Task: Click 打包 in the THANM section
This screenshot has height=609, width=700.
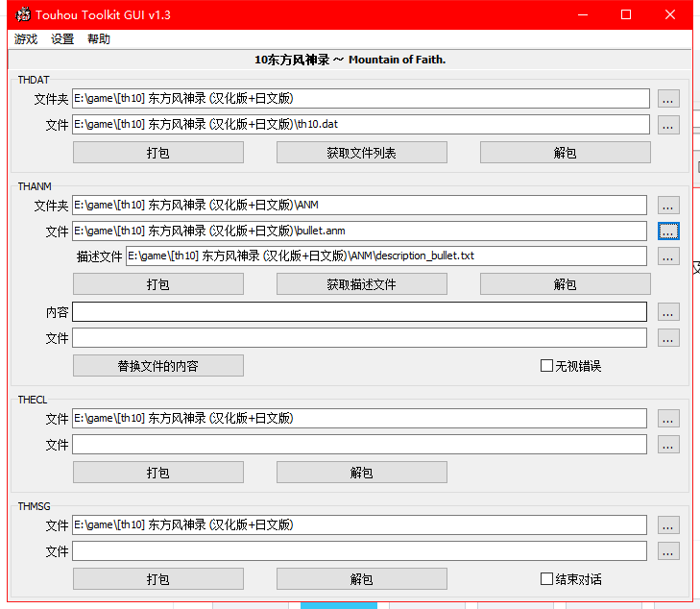Action: pos(158,284)
